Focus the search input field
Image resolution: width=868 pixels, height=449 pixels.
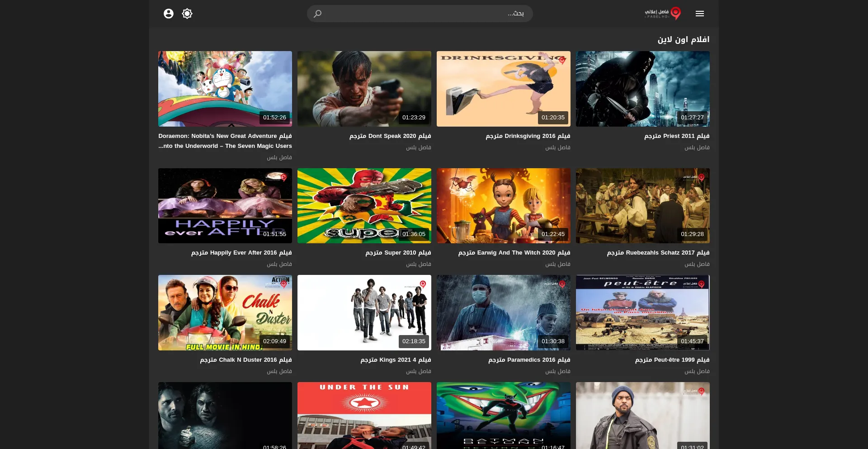coord(420,14)
